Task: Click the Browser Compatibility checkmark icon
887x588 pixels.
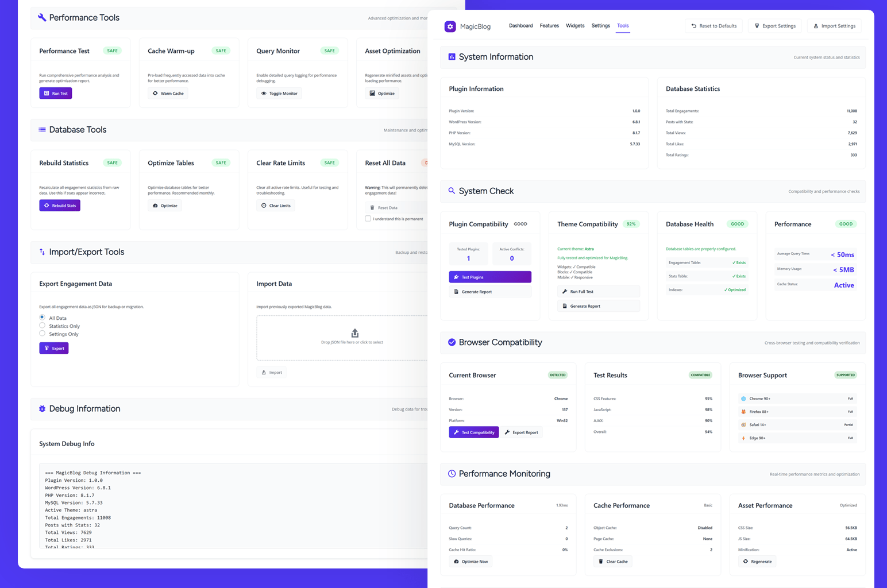Action: [452, 342]
